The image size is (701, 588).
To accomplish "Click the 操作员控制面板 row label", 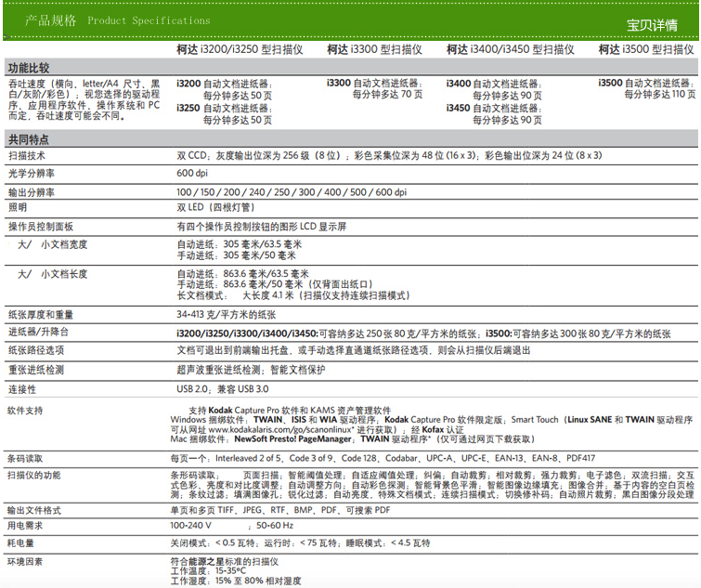I will click(41, 227).
